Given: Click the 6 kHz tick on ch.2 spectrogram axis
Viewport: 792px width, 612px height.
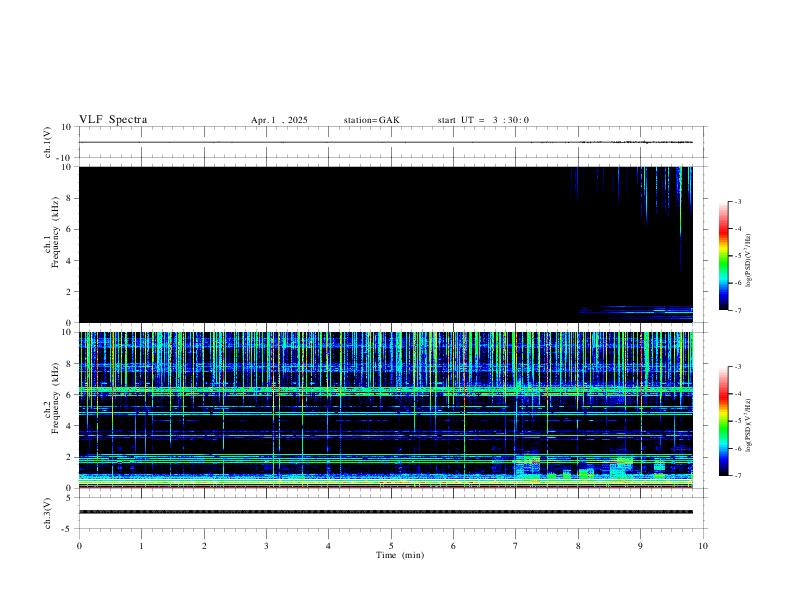Looking at the screenshot, I should [69, 394].
